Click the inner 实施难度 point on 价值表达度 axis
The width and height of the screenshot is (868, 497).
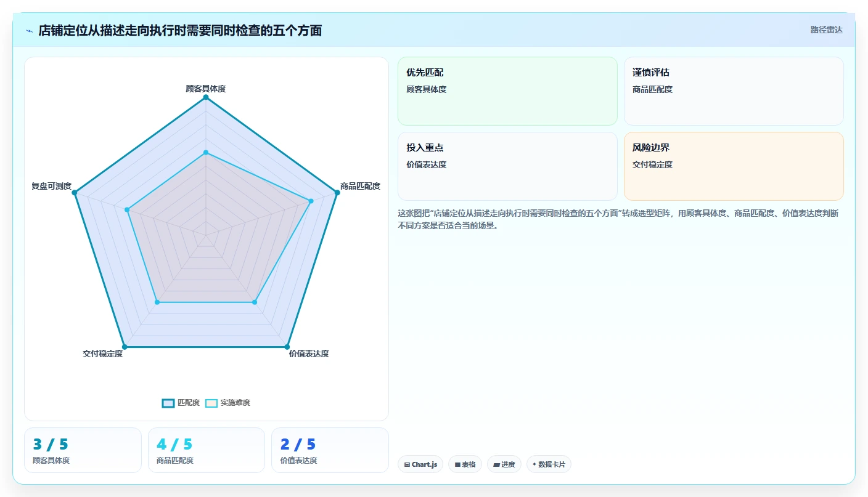click(255, 302)
